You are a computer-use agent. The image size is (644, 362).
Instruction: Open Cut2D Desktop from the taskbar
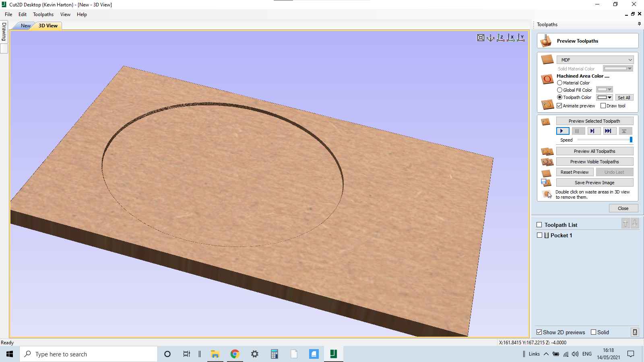pos(333,354)
